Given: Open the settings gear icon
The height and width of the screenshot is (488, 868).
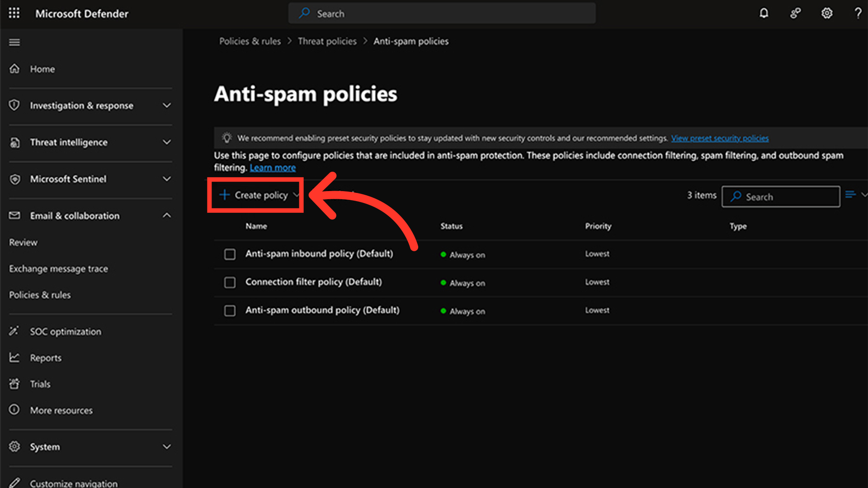Looking at the screenshot, I should click(826, 13).
